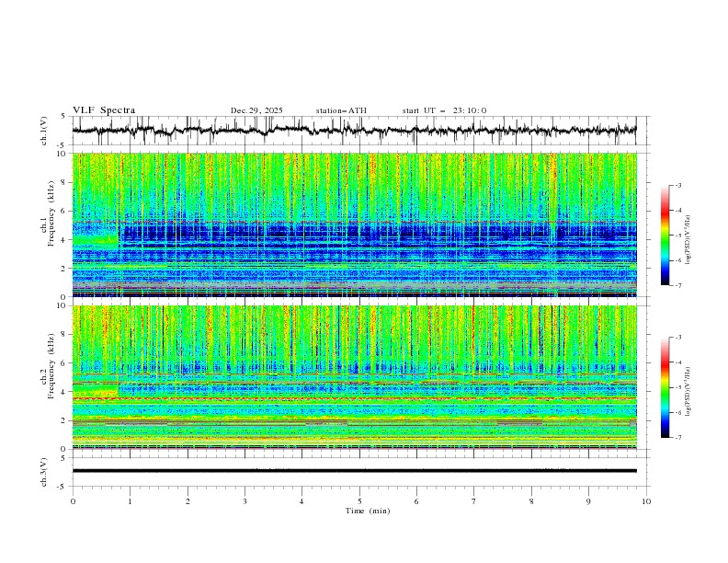The image size is (728, 563).
Task: Click the time axis tick label "10"
Action: (x=646, y=501)
